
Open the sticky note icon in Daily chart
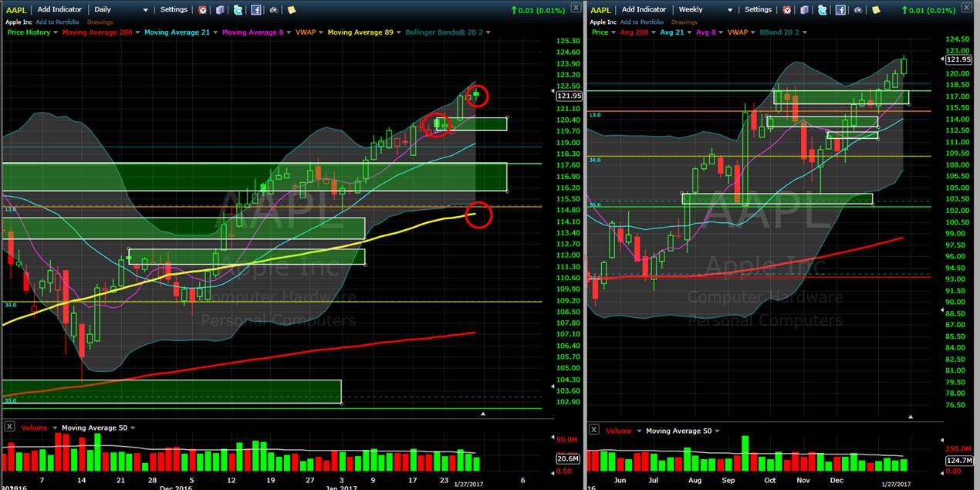coord(292,10)
